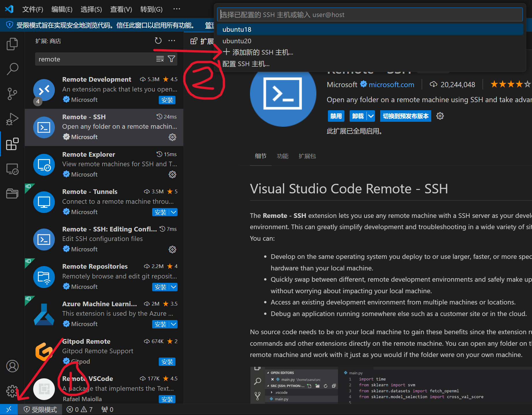Select the Azure Machine Learning extension entry
The height and width of the screenshot is (415, 532).
pyautogui.click(x=104, y=314)
